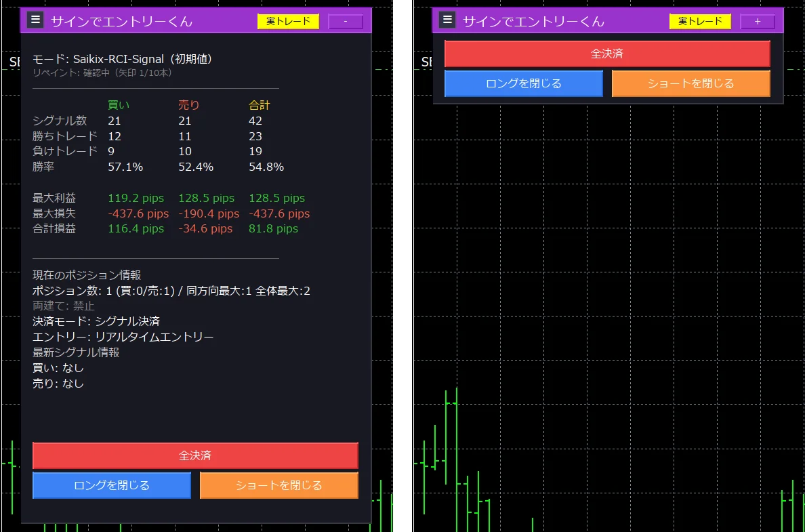Click orange ショートを閉じる button in left panel

(x=279, y=485)
